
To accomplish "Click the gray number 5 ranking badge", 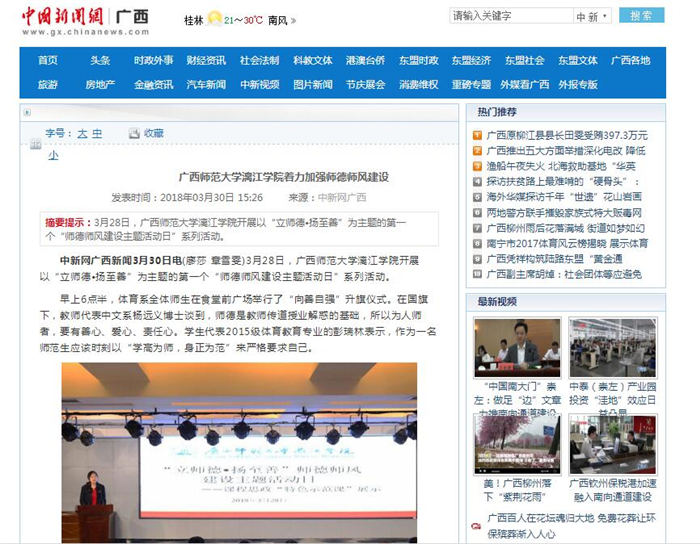I will tap(478, 197).
